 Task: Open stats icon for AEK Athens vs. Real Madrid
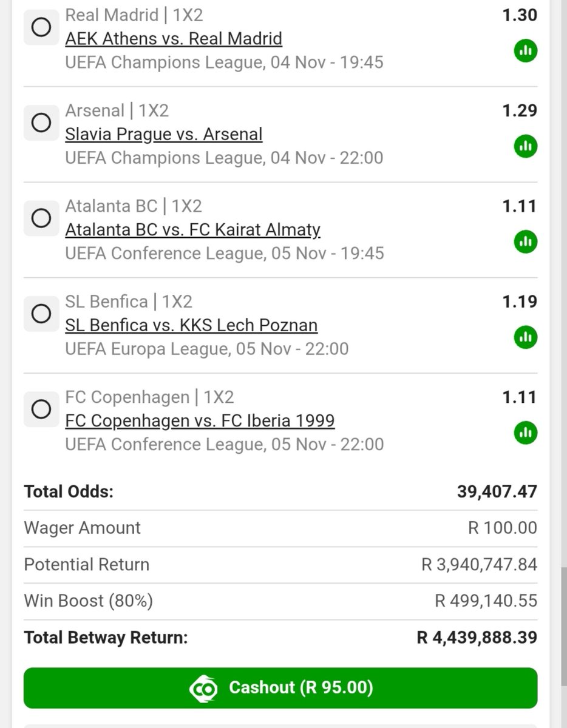coord(525,51)
